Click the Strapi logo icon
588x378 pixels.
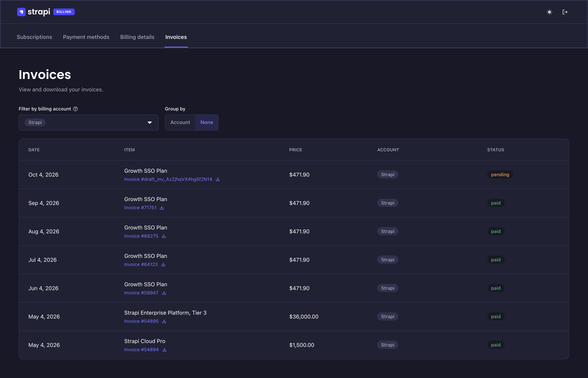[21, 12]
